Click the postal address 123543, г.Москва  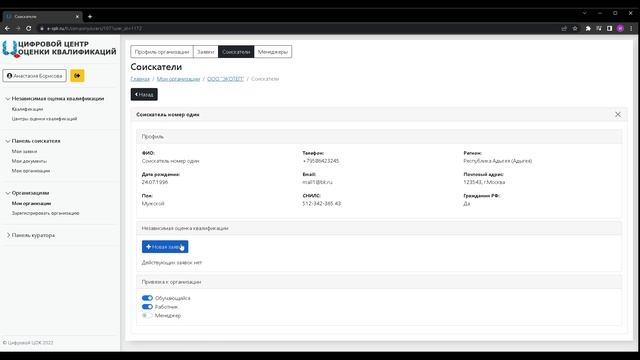(484, 182)
